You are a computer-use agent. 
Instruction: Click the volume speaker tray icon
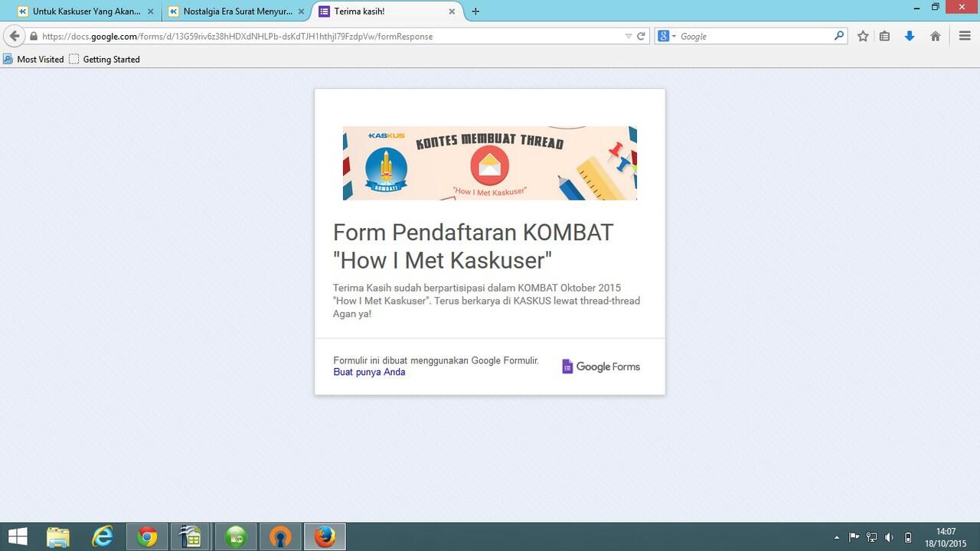[x=889, y=537]
